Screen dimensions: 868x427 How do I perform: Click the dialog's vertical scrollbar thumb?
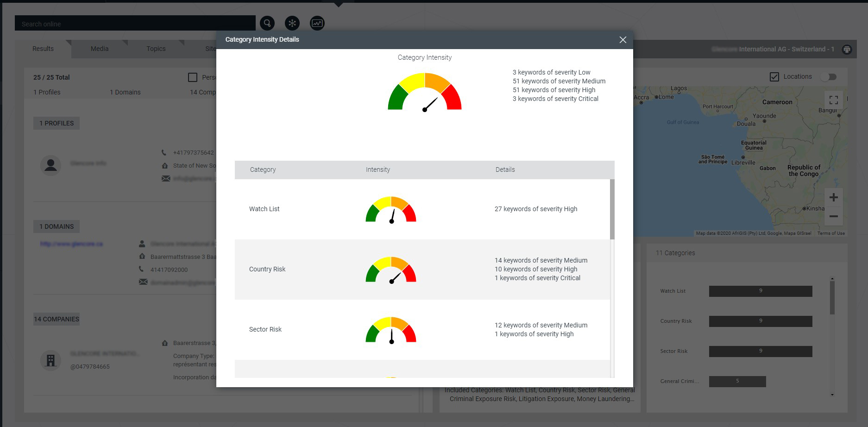pos(612,209)
